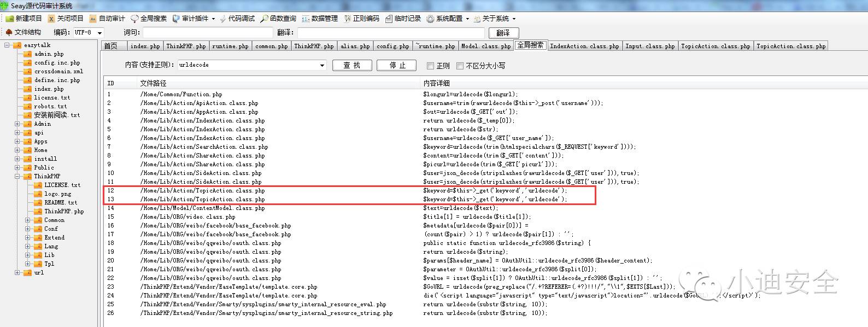Click the 翻译 translate button
The image size is (868, 327).
pos(503,33)
